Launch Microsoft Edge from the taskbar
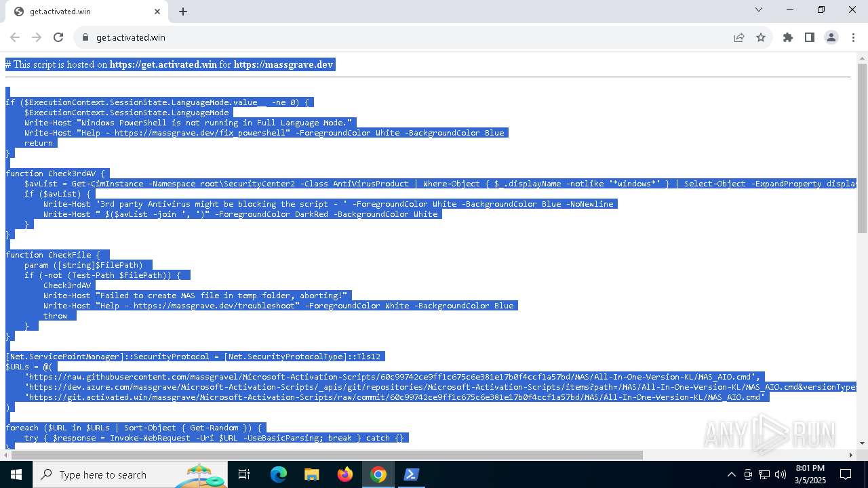 pos(279,474)
